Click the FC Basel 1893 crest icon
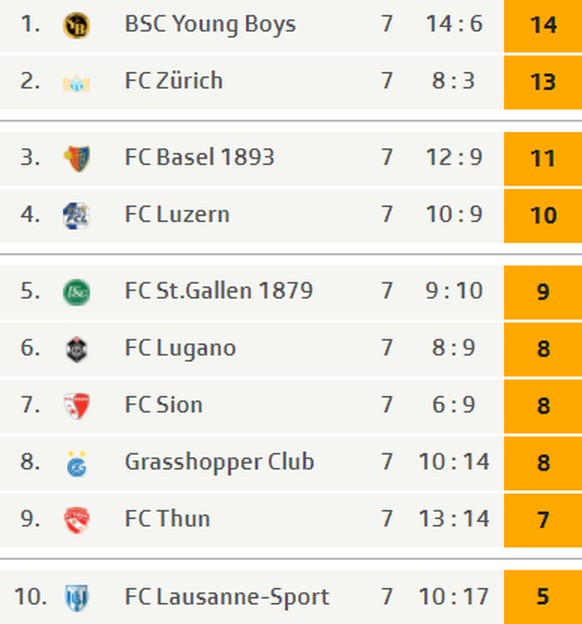The image size is (582, 624). (76, 158)
